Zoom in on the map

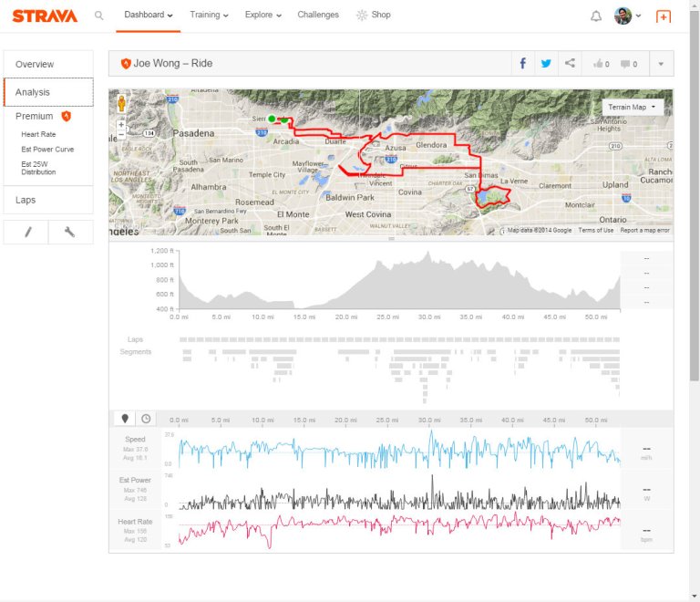tap(121, 124)
